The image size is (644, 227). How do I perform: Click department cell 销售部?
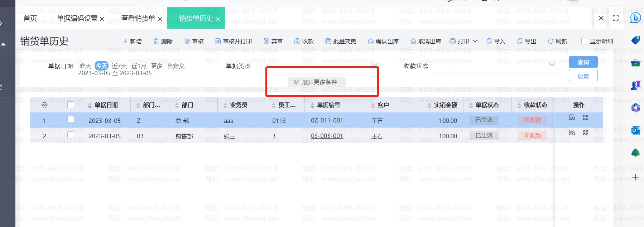point(184,136)
